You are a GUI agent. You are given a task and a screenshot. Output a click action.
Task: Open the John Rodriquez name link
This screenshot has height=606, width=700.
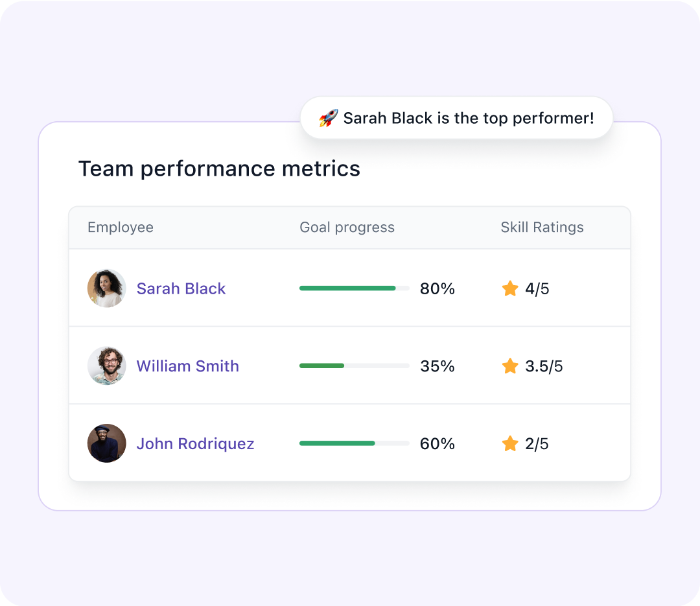tap(195, 444)
